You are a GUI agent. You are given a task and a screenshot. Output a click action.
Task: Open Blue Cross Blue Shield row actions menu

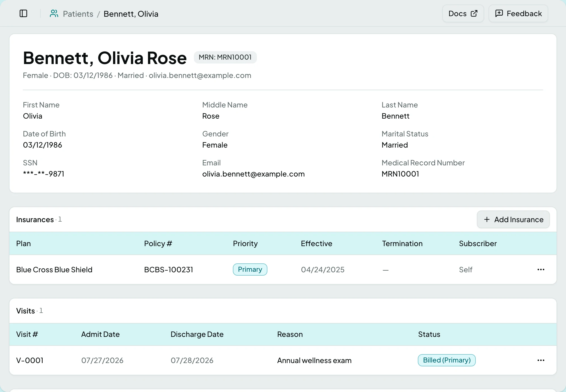click(541, 269)
